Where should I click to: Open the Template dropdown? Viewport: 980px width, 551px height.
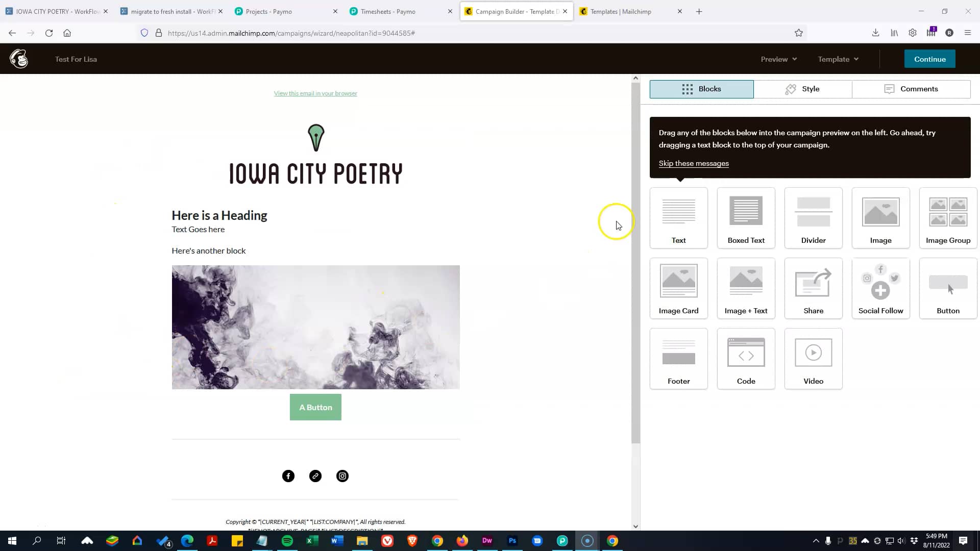coord(837,59)
